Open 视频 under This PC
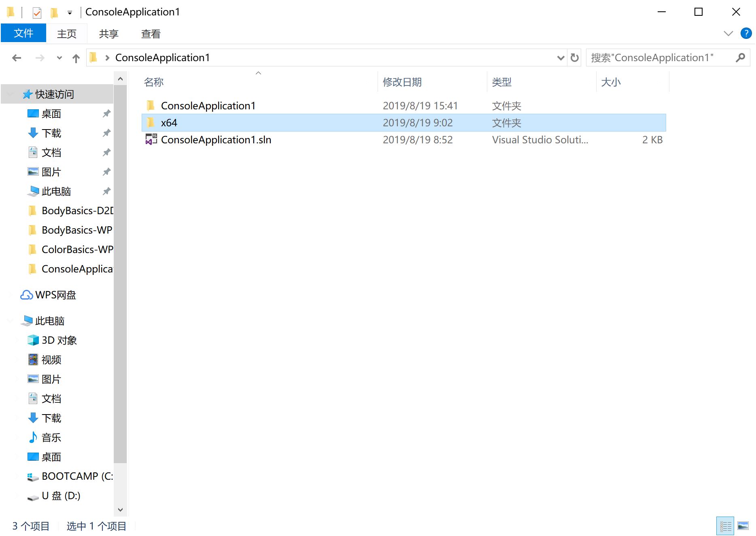The width and height of the screenshot is (756, 536). pyautogui.click(x=51, y=360)
